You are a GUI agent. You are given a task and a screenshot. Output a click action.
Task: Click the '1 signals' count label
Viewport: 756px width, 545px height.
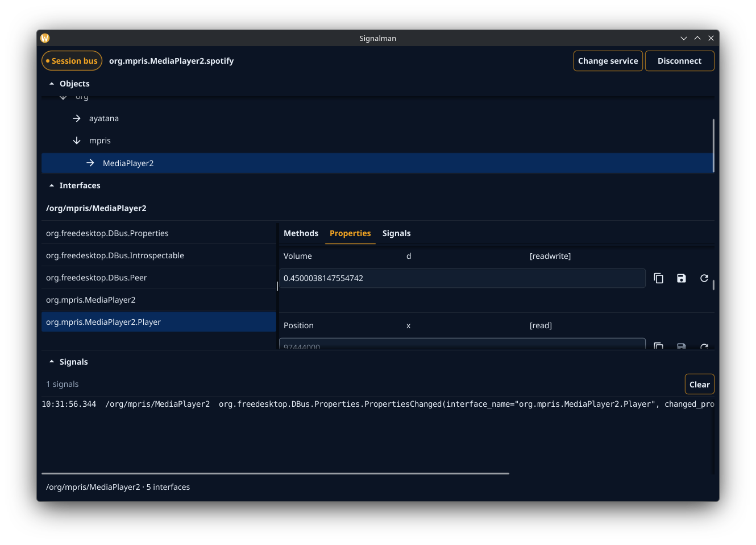[63, 384]
